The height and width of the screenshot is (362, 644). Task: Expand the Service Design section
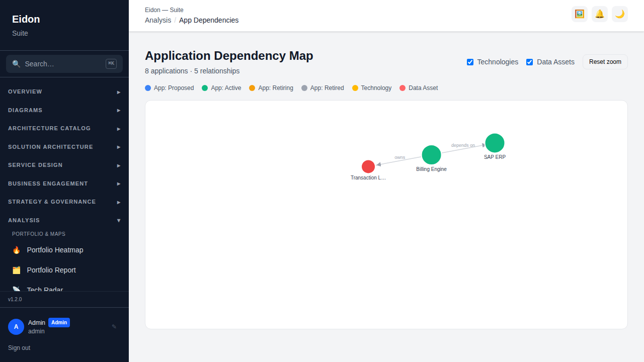pyautogui.click(x=64, y=165)
